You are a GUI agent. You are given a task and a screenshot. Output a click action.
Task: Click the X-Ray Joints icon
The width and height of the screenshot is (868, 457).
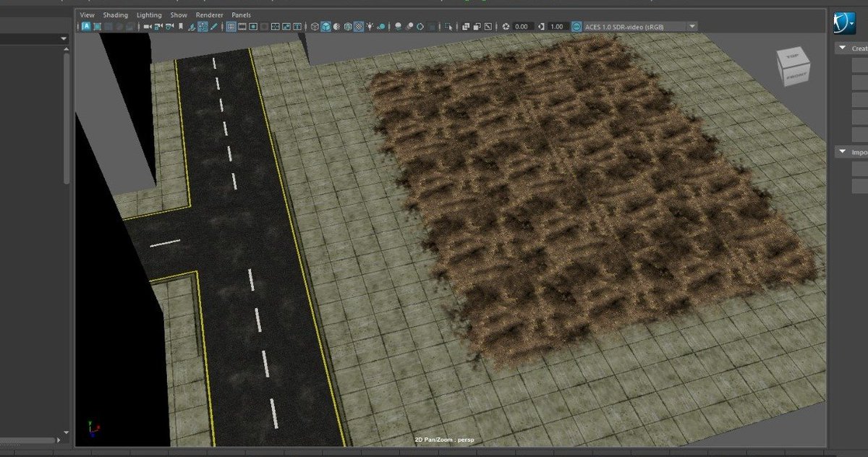[488, 26]
